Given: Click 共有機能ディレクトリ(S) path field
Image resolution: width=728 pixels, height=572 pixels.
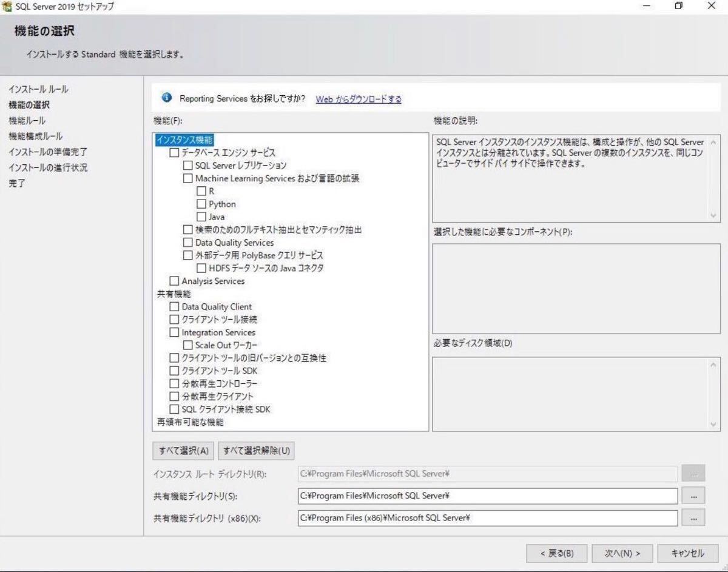Looking at the screenshot, I should coord(488,496).
